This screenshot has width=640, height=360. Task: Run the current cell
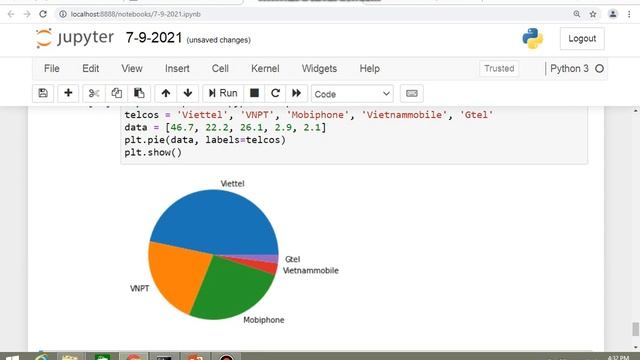[x=223, y=93]
